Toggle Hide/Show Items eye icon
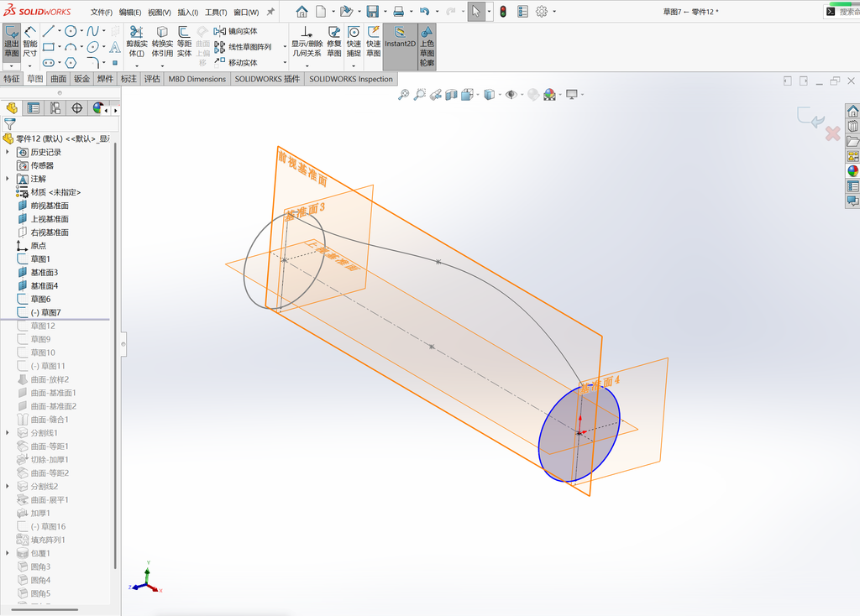This screenshot has width=860, height=616. tap(511, 94)
